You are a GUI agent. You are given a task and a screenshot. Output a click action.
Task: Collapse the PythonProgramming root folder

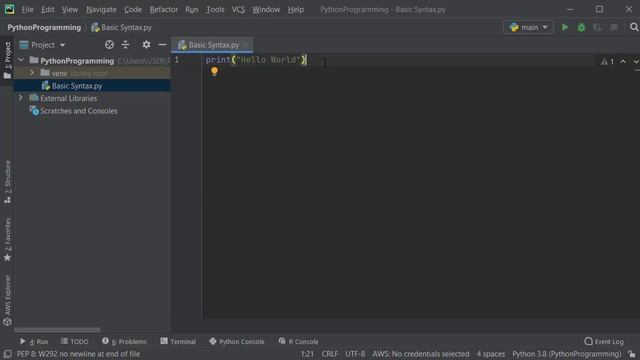coord(21,60)
